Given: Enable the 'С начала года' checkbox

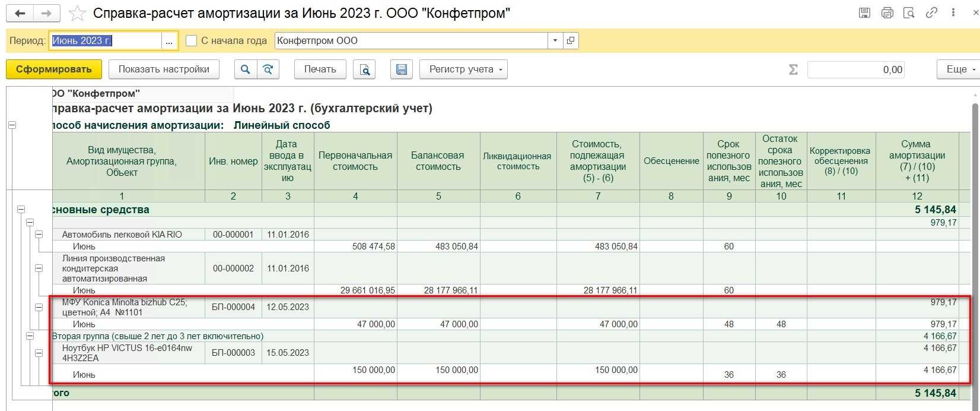Looking at the screenshot, I should click(191, 41).
